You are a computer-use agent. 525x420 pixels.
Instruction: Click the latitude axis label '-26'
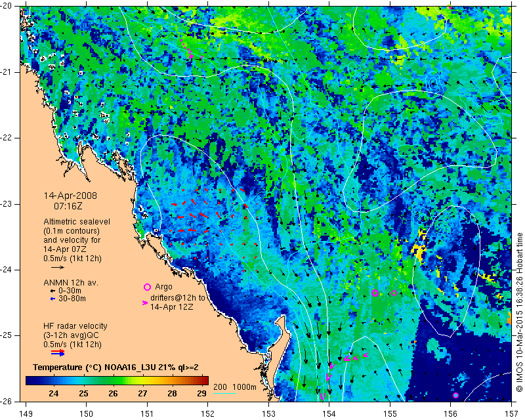pyautogui.click(x=7, y=401)
